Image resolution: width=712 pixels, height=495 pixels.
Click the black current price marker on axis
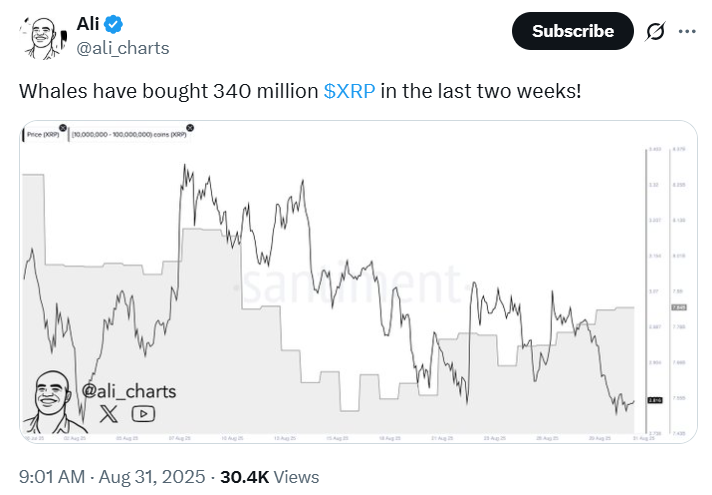click(655, 400)
